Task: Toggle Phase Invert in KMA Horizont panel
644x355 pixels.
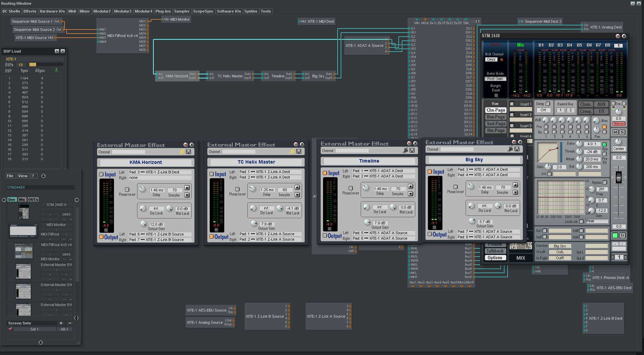Action: (127, 189)
